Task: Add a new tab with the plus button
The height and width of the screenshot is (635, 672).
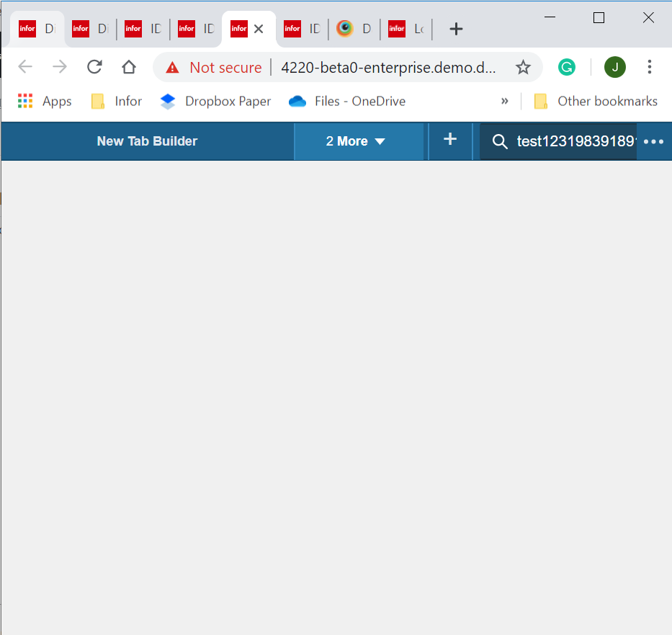Action: tap(450, 139)
